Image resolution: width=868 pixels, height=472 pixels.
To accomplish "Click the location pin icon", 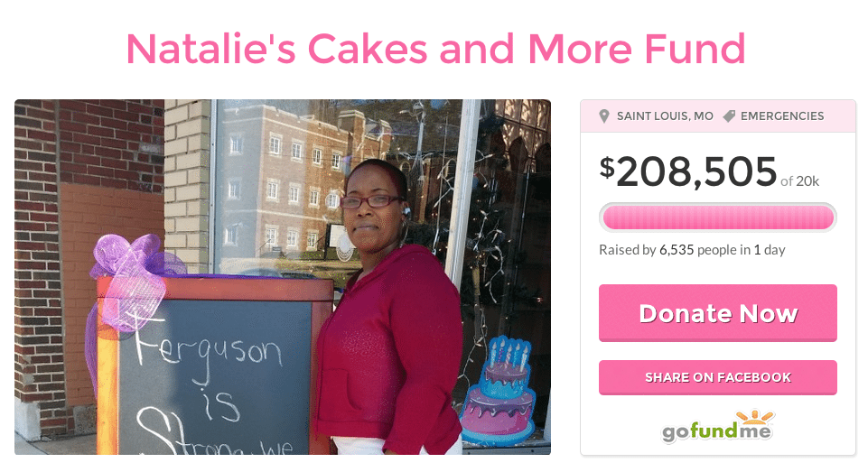I will pyautogui.click(x=604, y=116).
